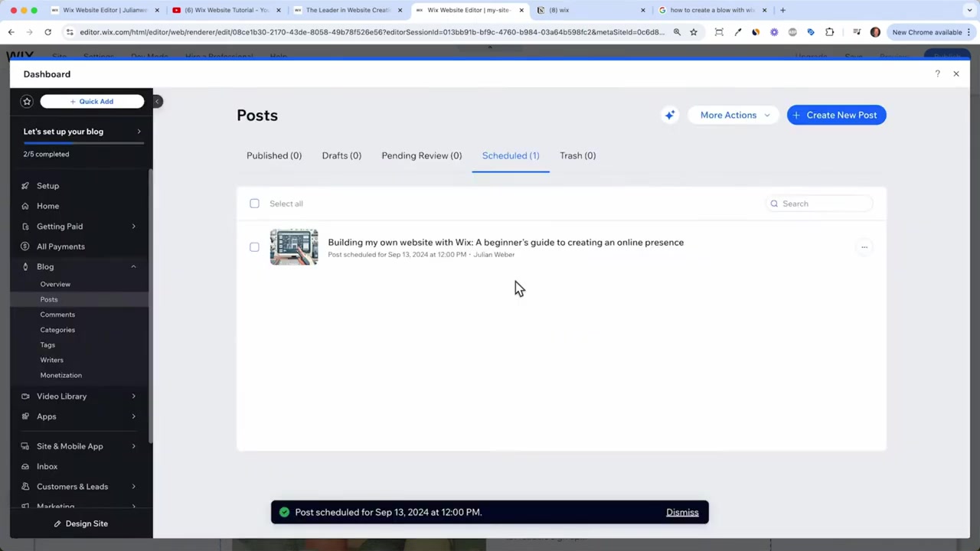Open Chrome's zoom magnifier icon
This screenshot has height=551, width=980.
[x=677, y=32]
